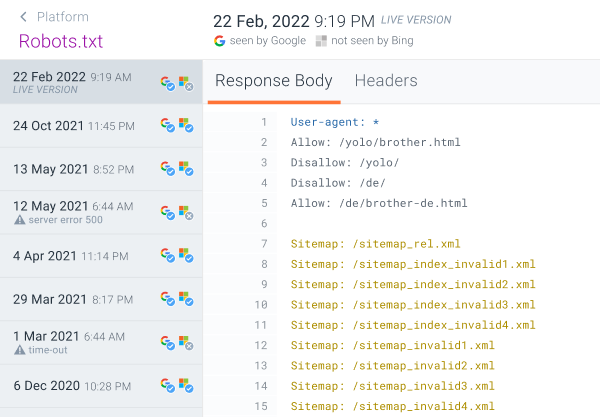Click the 'User-agent: *' line
This screenshot has height=417, width=600.
coord(335,122)
